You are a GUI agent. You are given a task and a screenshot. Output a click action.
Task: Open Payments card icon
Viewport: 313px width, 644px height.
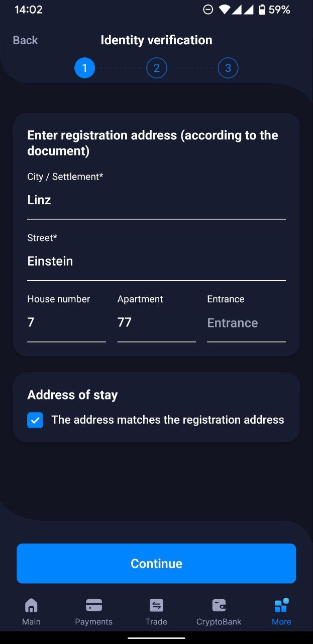tap(94, 605)
